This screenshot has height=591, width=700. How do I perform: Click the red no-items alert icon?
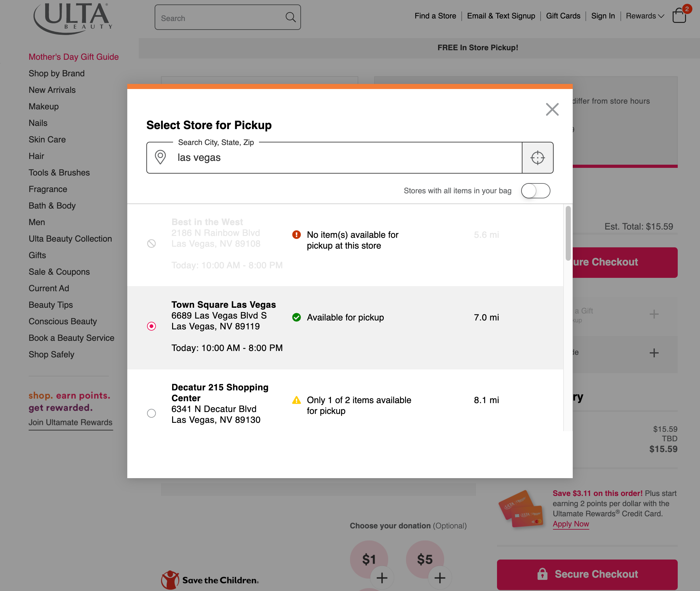click(x=296, y=235)
